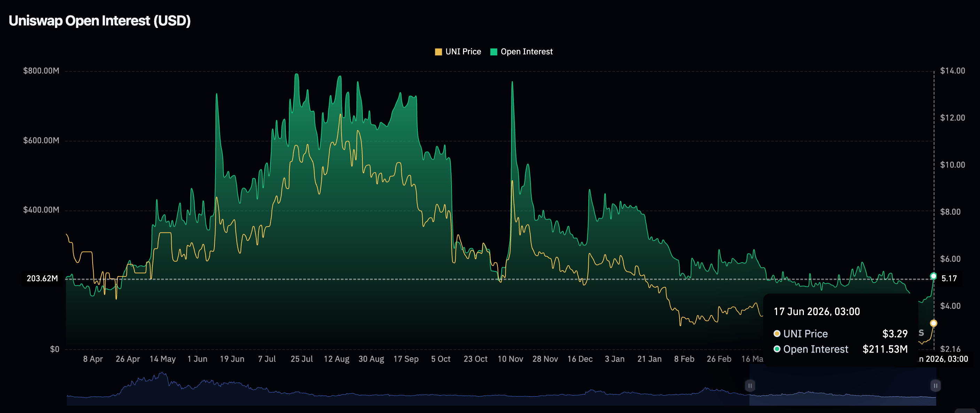Viewport: 980px width, 413px height.
Task: Click the chart title "Uniswap Open Interest (USD)"
Action: [x=100, y=21]
